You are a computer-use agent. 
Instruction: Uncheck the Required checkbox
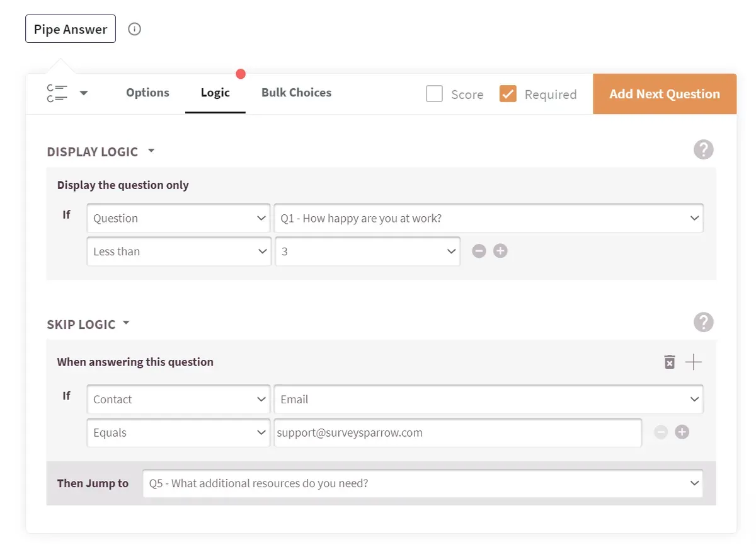click(x=508, y=94)
